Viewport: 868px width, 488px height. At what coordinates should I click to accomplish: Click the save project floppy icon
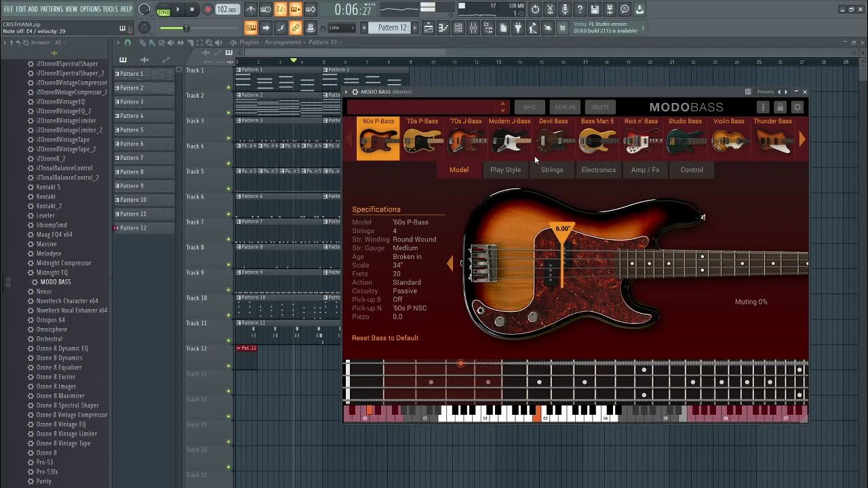tap(594, 9)
